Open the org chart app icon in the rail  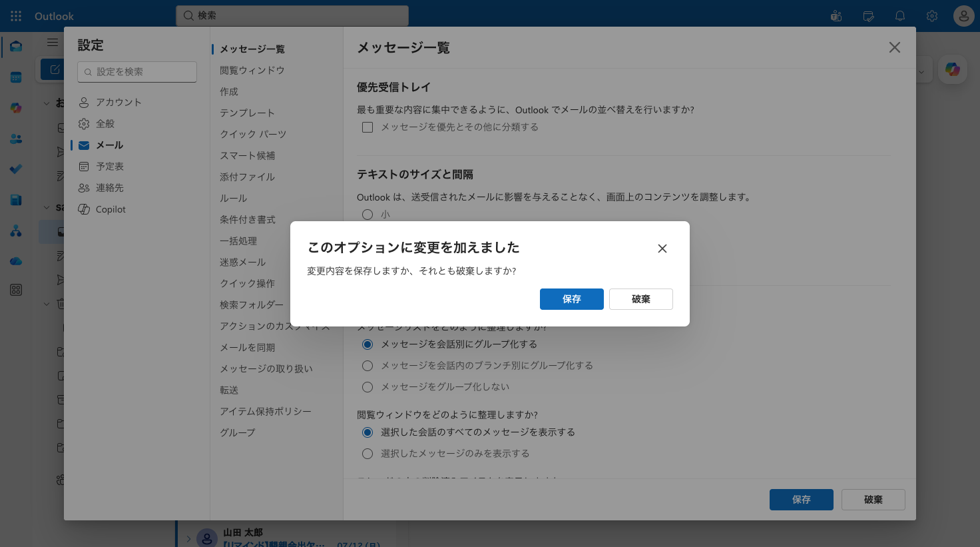[16, 231]
